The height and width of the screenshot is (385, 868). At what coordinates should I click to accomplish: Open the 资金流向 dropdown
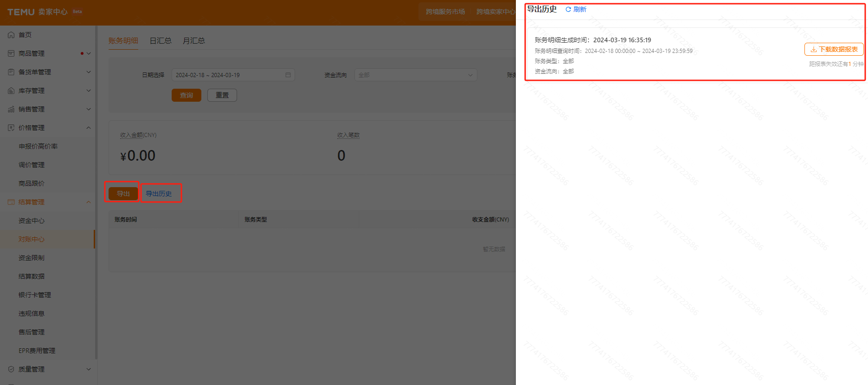(416, 75)
